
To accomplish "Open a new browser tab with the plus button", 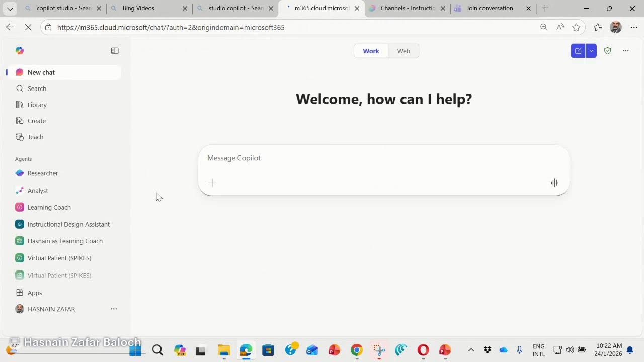I will [x=545, y=8].
